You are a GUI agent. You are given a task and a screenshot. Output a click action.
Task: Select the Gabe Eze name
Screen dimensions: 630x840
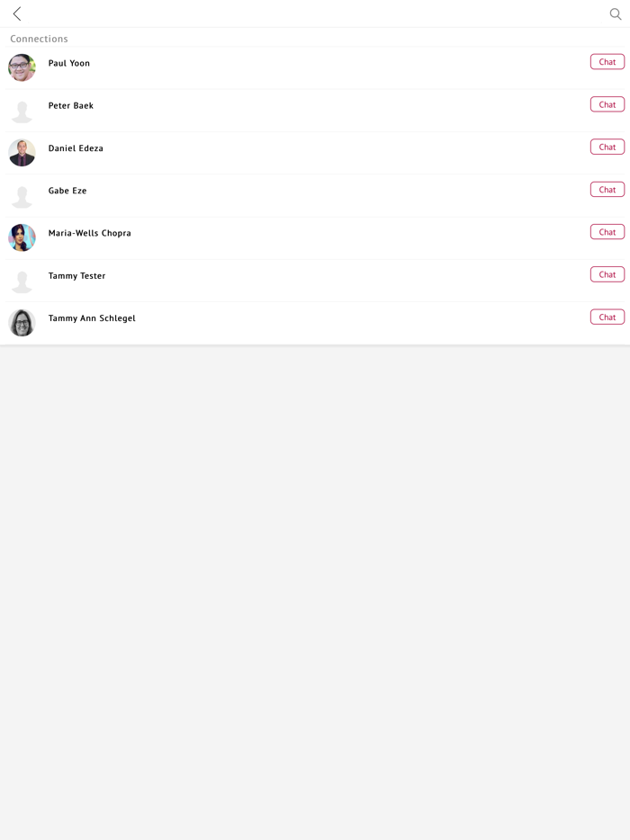coord(67,191)
